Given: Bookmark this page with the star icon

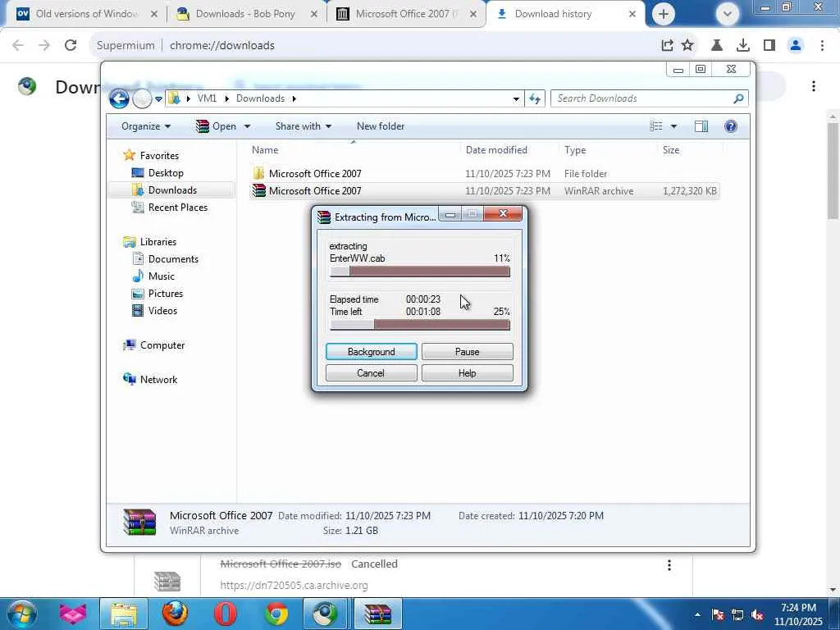Looking at the screenshot, I should [x=687, y=46].
